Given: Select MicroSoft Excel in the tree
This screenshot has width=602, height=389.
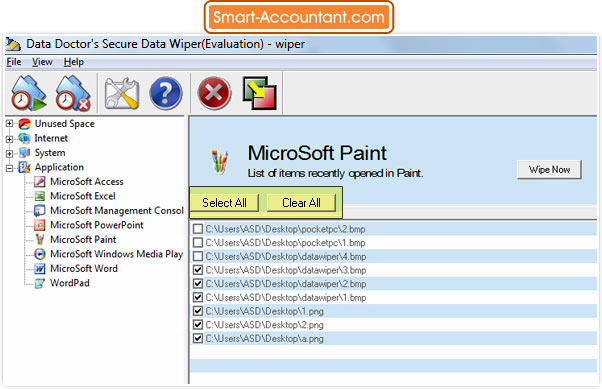Looking at the screenshot, I should [83, 196].
